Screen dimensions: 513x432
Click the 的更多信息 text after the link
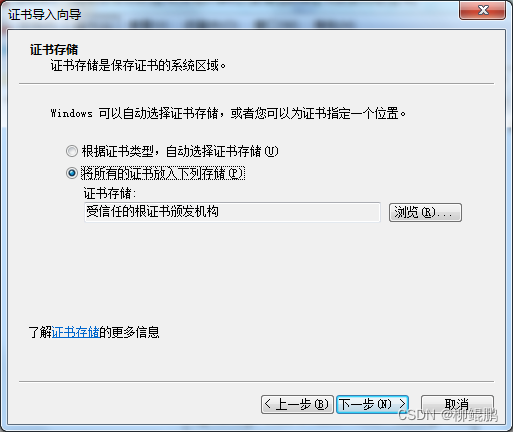[129, 332]
